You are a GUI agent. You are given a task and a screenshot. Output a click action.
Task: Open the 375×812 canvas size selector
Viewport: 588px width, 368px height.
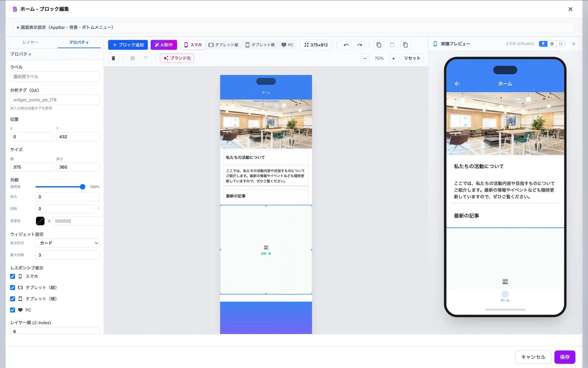(316, 45)
